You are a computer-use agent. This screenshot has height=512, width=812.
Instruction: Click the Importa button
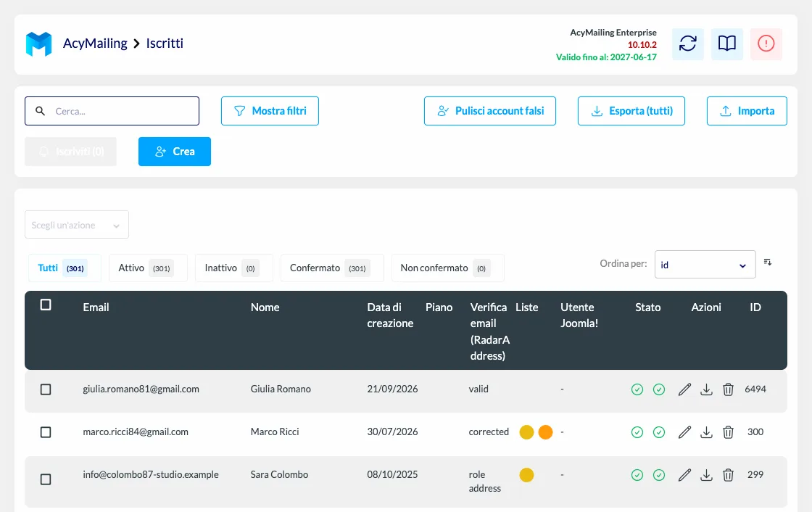(747, 111)
